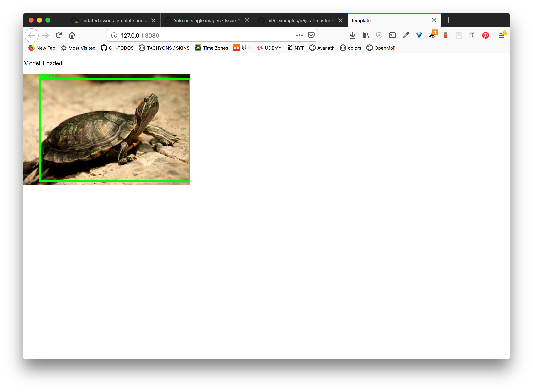This screenshot has width=533, height=392.
Task: Open the colors bookmark
Action: 350,48
